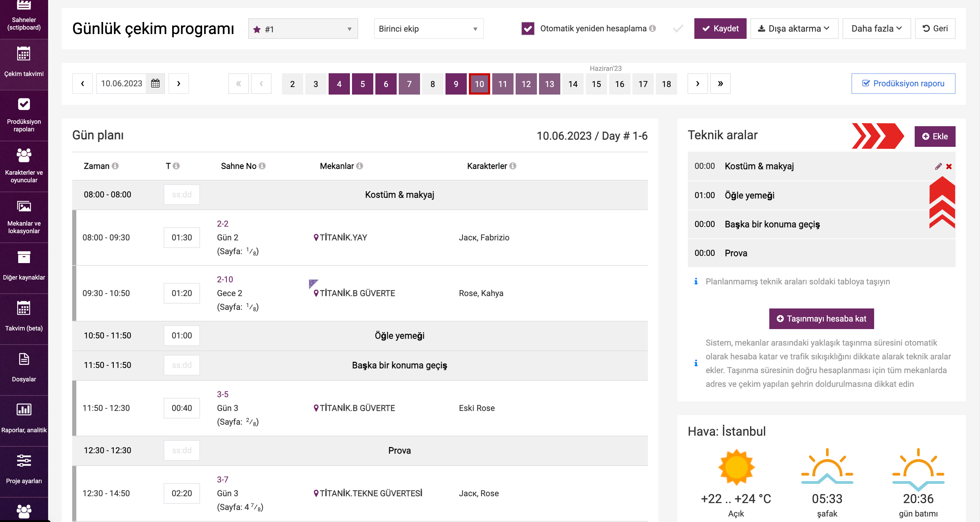Click the info icon next to the T column
Image resolution: width=980 pixels, height=522 pixels.
tap(176, 166)
